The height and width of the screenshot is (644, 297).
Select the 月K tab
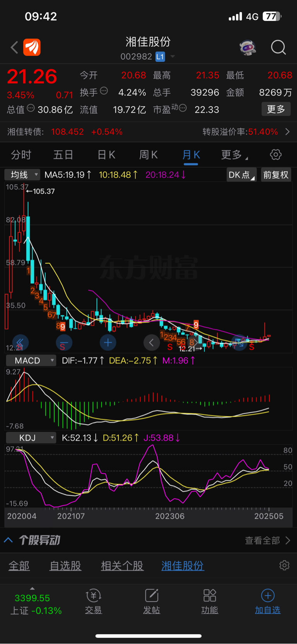click(x=191, y=155)
